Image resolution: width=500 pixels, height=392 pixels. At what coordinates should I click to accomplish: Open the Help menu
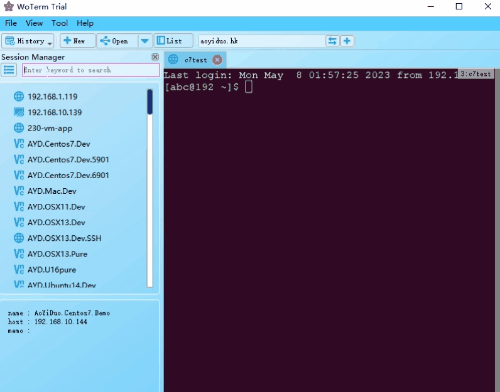pos(85,23)
